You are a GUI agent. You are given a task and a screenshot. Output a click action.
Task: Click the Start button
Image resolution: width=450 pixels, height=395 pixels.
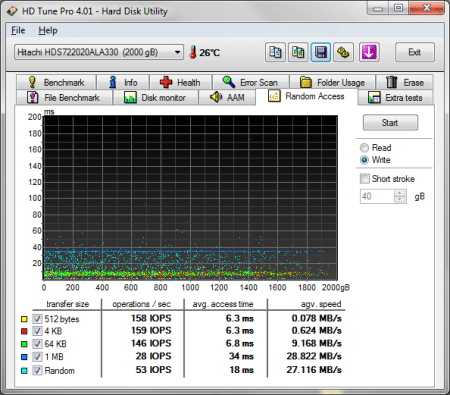(x=390, y=123)
